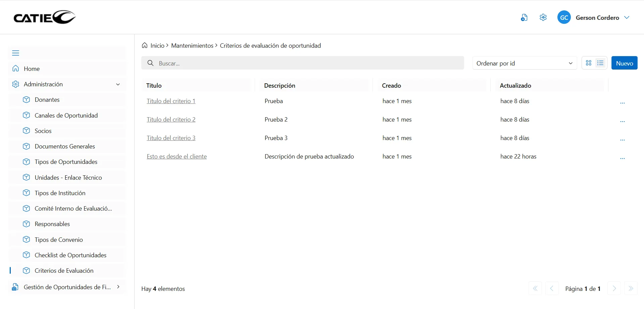This screenshot has height=309, width=644.
Task: Open the Gerson Cordero user menu arrow
Action: (627, 17)
